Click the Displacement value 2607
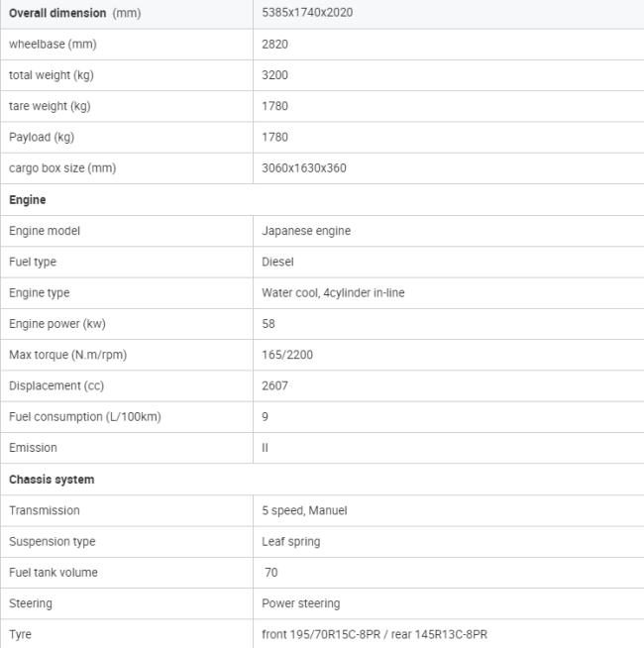Screen dimensions: 644x648 (x=275, y=385)
